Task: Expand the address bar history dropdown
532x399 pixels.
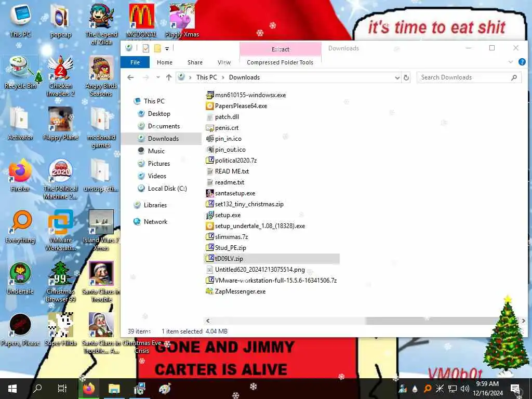Action: coord(397,78)
